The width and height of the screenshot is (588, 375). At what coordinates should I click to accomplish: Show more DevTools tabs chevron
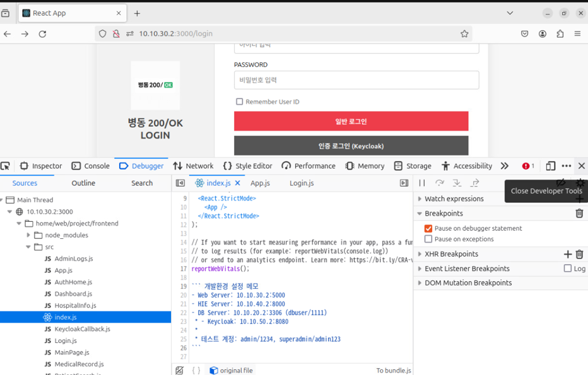click(x=505, y=166)
